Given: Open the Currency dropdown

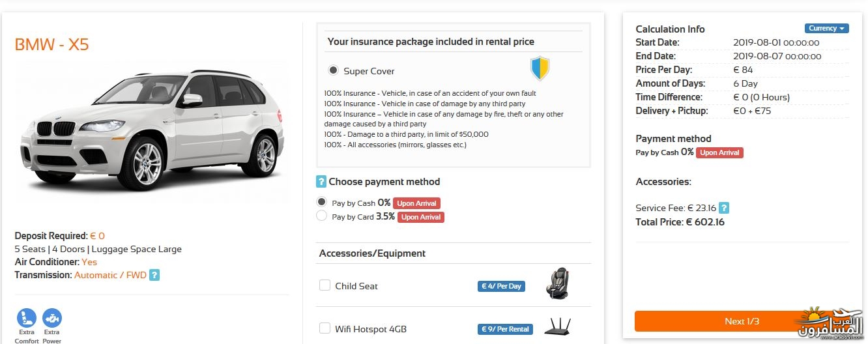Looking at the screenshot, I should (x=826, y=28).
